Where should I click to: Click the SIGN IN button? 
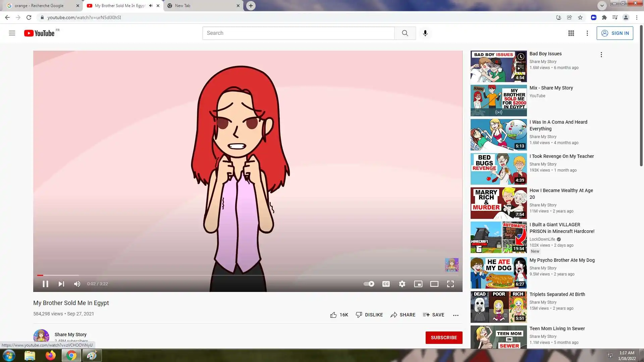(614, 33)
